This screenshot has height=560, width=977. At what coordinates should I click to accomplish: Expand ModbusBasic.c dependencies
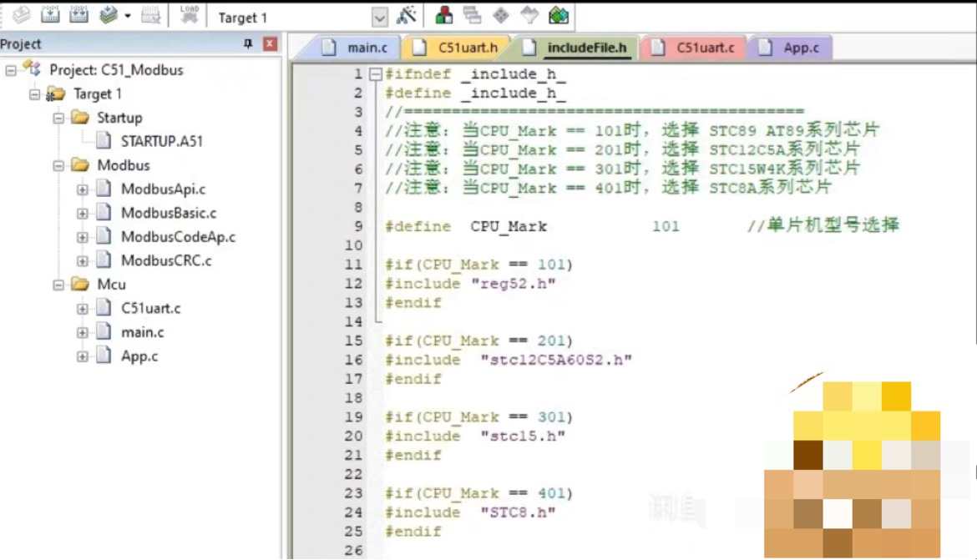tap(82, 213)
